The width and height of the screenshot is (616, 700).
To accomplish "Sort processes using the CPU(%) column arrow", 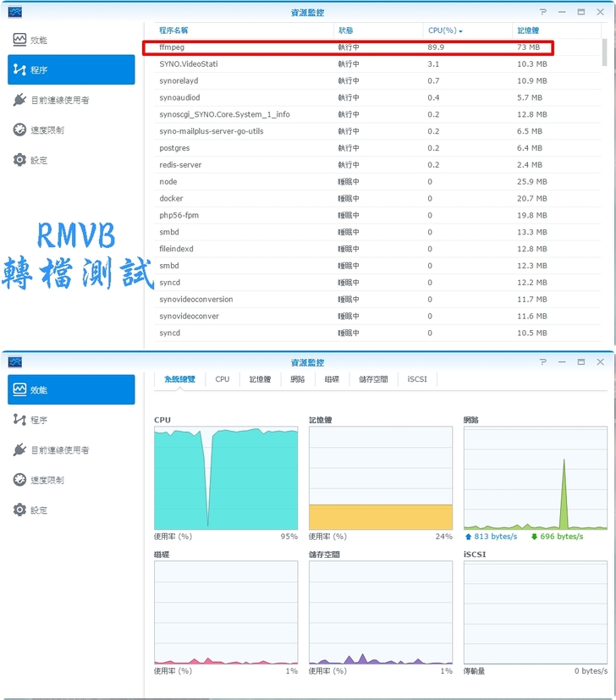I will pos(461,30).
